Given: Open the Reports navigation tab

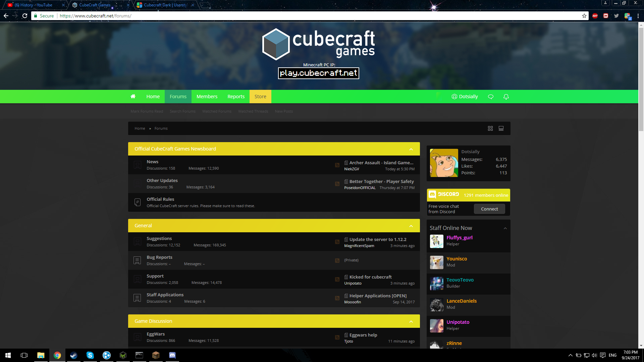Looking at the screenshot, I should pyautogui.click(x=236, y=97).
